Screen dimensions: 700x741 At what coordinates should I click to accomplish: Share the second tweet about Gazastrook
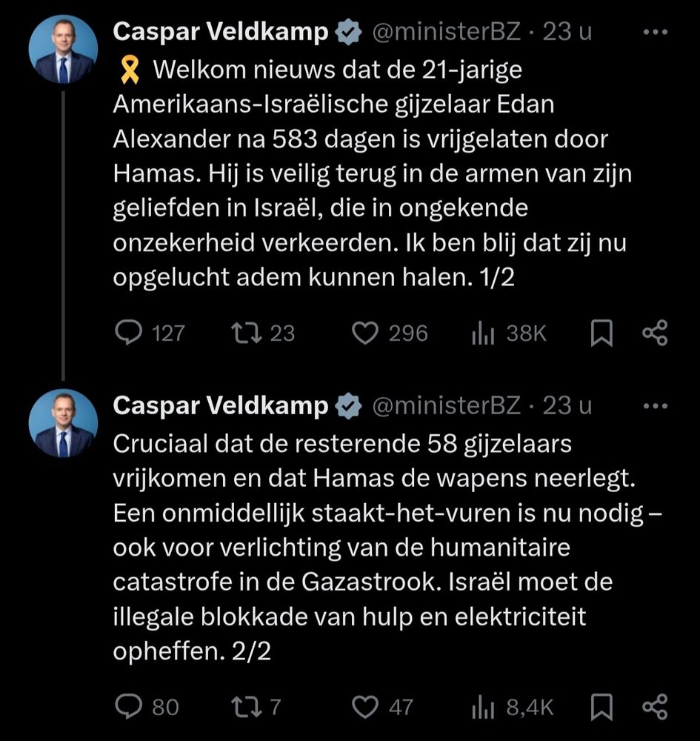tap(655, 707)
